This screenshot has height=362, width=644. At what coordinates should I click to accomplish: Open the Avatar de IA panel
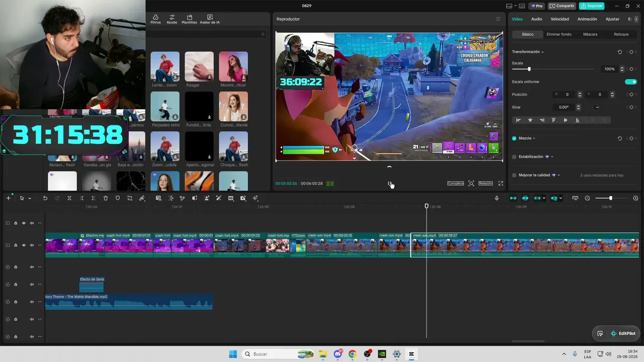[x=210, y=19]
